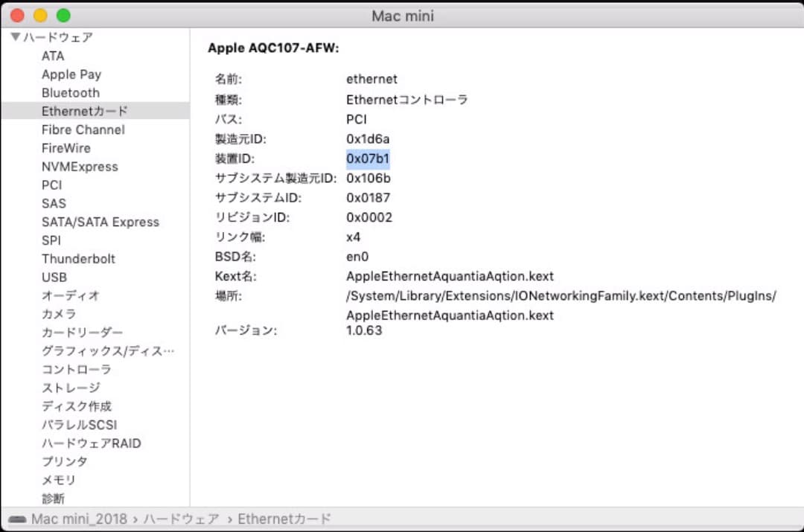Open the Apple Pay section
The width and height of the screenshot is (804, 532).
point(71,74)
